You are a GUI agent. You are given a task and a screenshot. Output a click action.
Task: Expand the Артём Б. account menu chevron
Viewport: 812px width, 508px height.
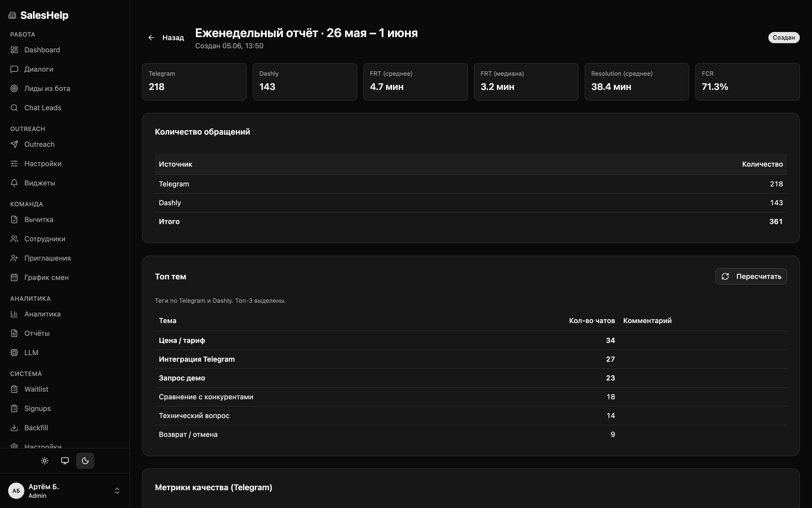tap(117, 491)
